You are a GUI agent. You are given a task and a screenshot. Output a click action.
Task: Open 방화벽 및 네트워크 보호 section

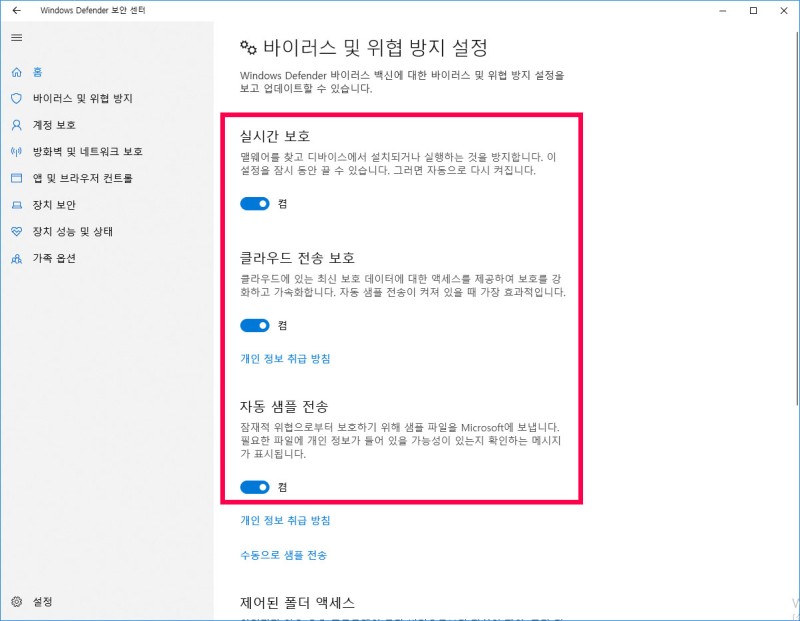(x=88, y=152)
